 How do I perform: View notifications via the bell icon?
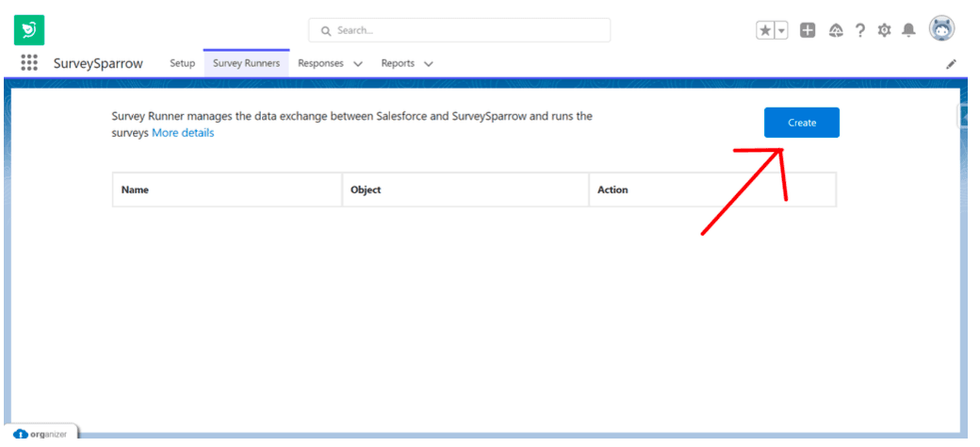908,30
